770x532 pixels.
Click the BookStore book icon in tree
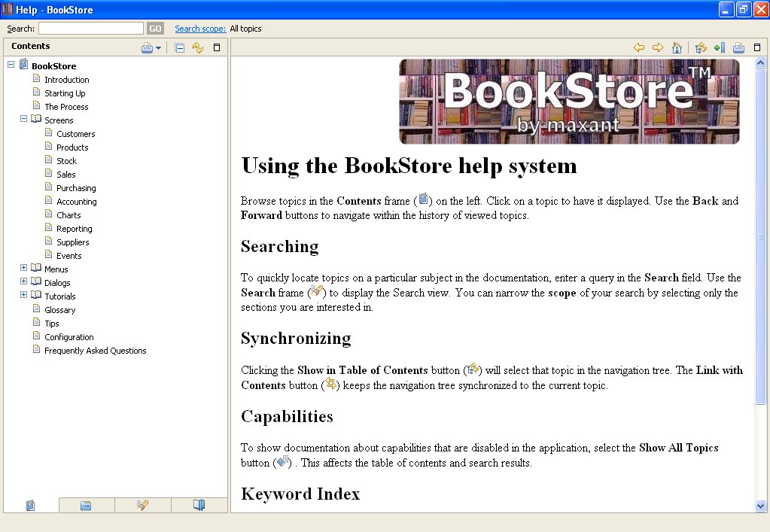pyautogui.click(x=23, y=64)
